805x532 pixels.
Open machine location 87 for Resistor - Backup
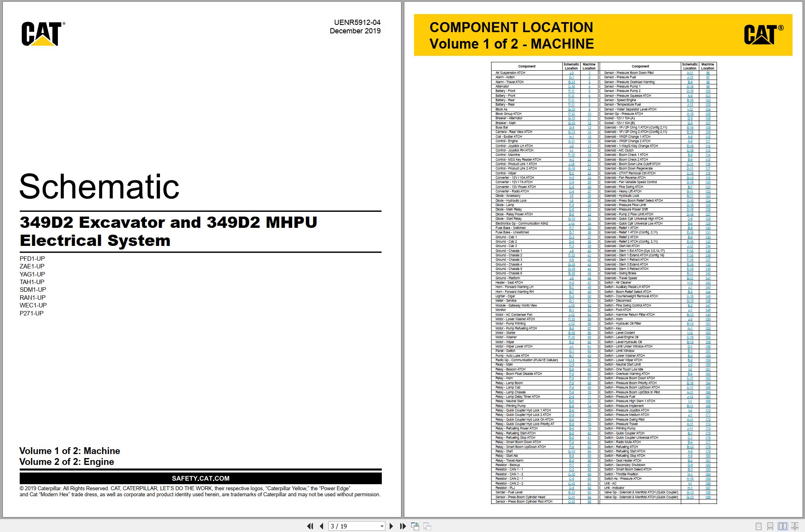coord(589,465)
